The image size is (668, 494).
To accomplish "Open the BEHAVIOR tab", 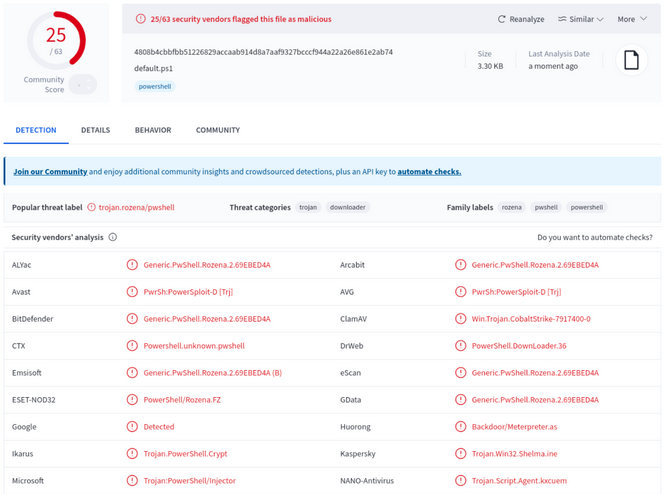I will (153, 130).
